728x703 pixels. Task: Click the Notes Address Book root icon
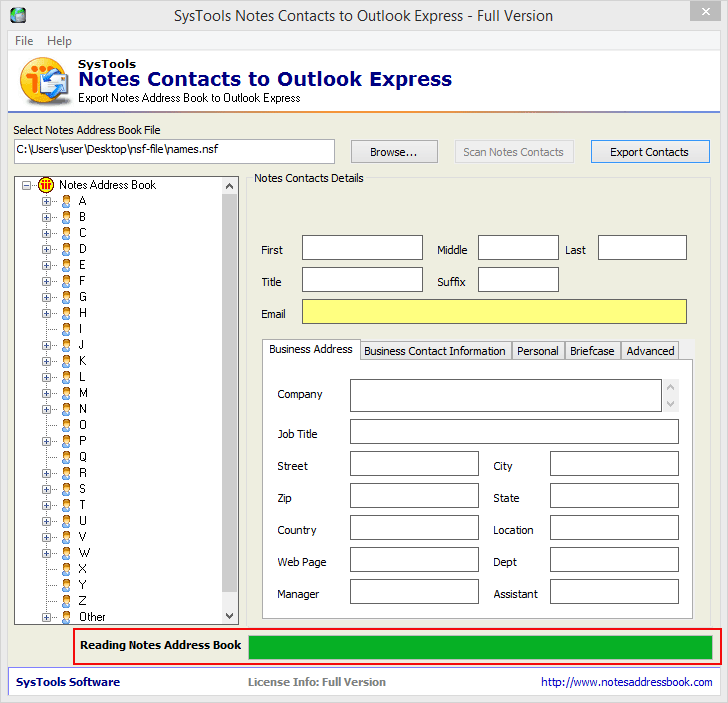point(46,185)
